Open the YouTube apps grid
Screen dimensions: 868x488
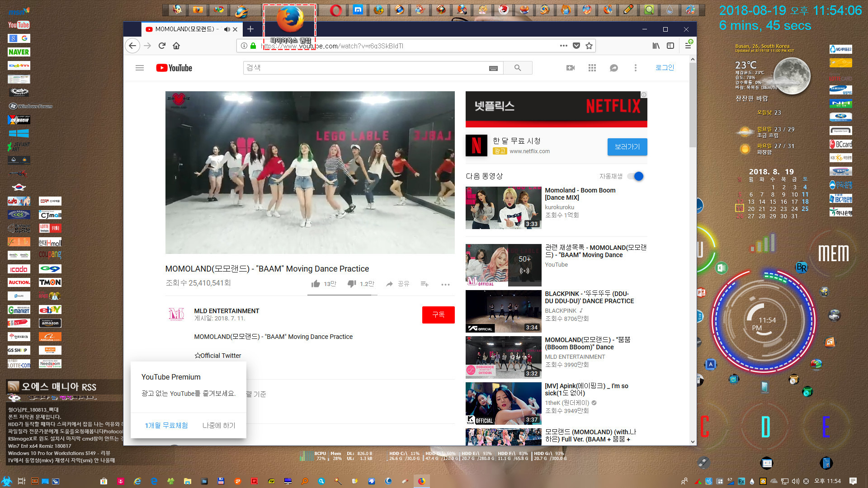[592, 68]
